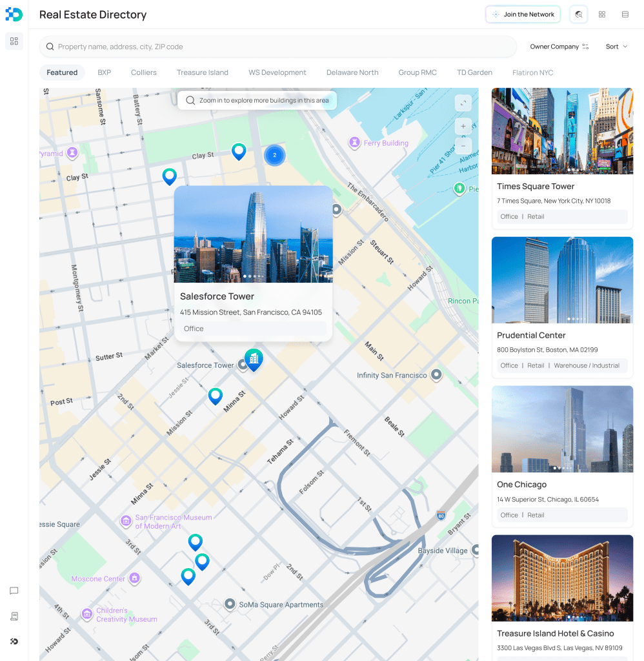Screen dimensions: 644x661
Task: Click the cluster marker labeled 2
Action: 274,155
